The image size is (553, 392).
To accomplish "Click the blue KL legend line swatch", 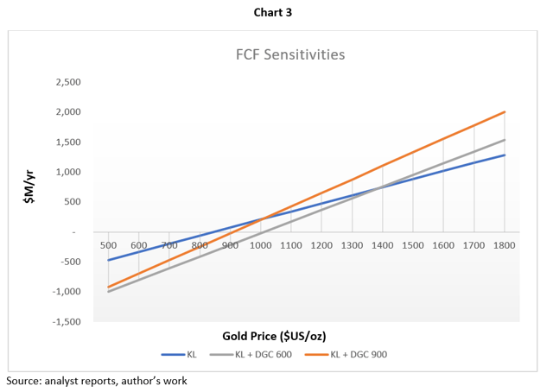I will 173,354.
